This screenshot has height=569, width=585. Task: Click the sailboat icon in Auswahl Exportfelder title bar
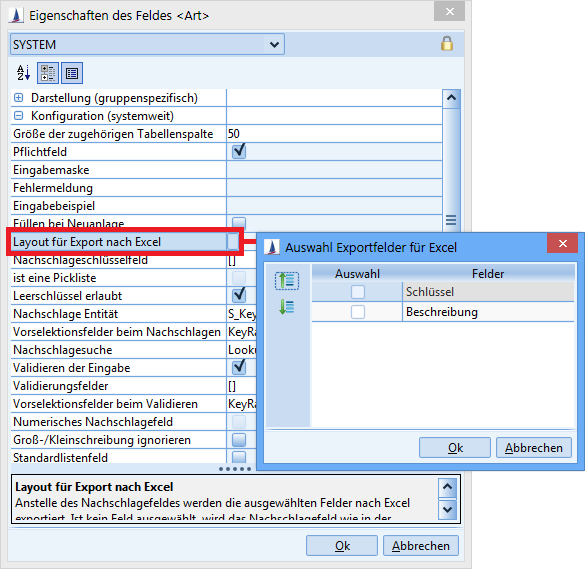[272, 247]
